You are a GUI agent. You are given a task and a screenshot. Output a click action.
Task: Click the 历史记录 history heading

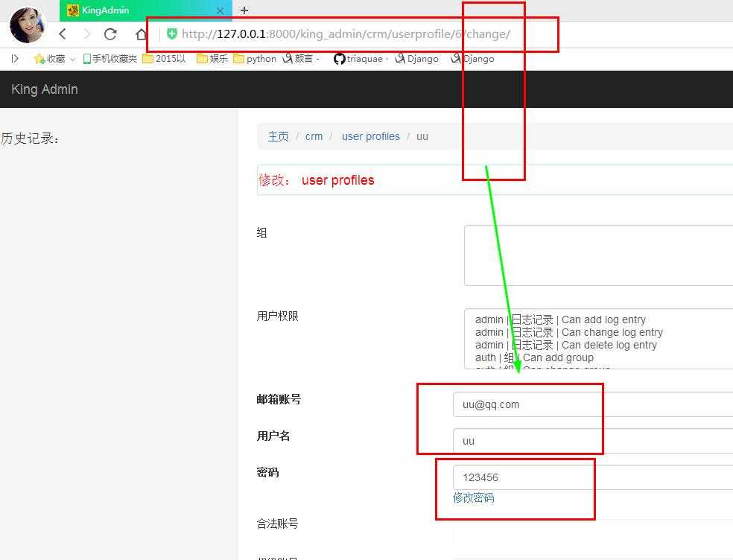30,139
